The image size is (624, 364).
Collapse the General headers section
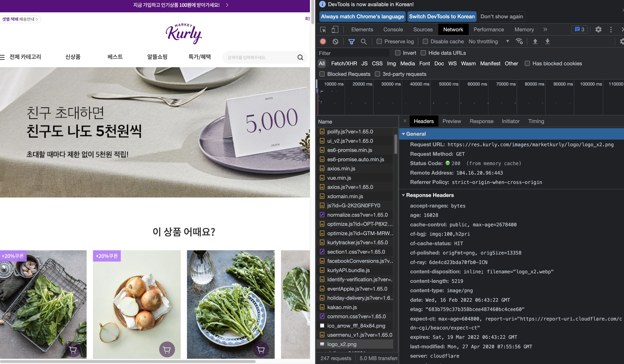[403, 134]
